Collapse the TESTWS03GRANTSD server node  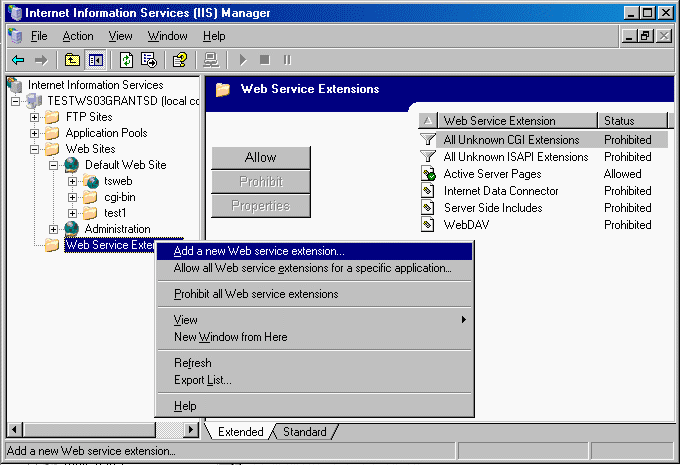pos(16,102)
